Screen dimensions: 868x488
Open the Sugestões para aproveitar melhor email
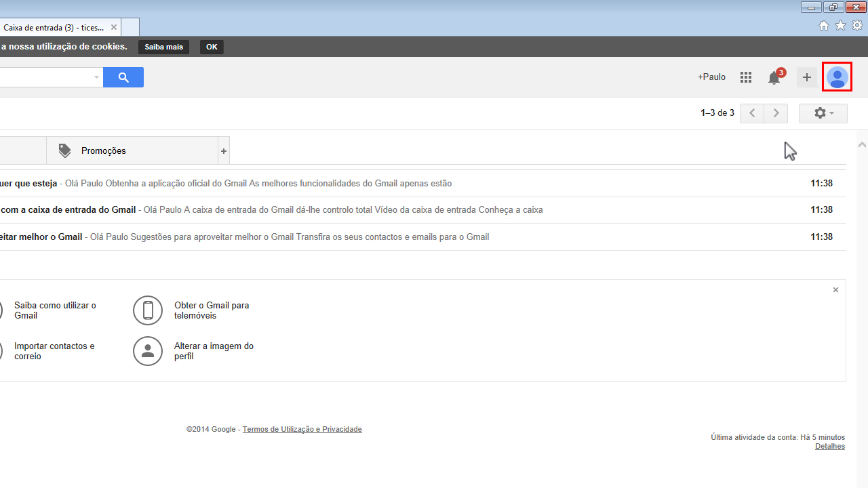(x=423, y=237)
